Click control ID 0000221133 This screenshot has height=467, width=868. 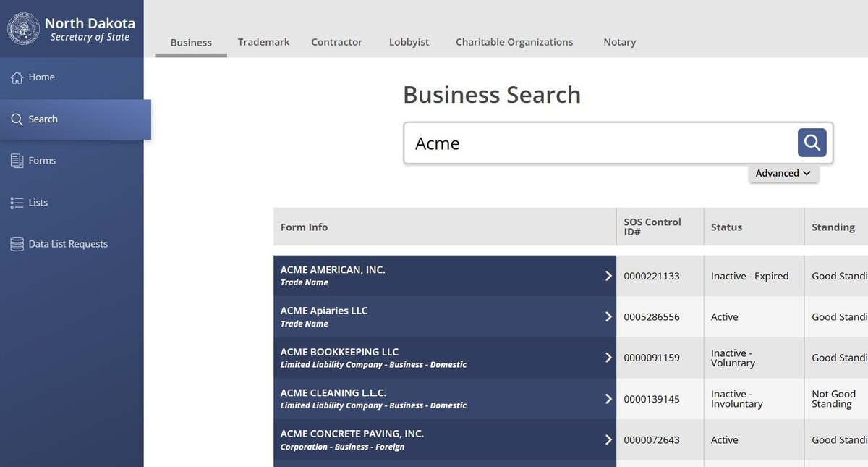tap(652, 276)
